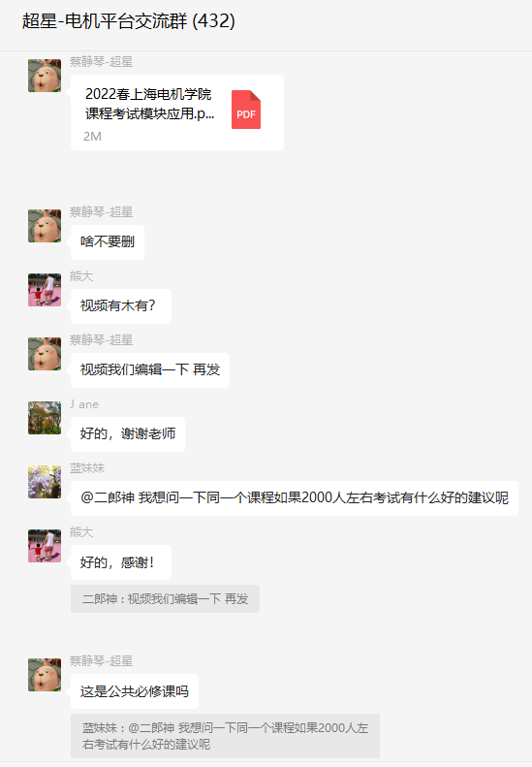Click the quoted reply 二郎神：视频我们编辑一下 再发
532x767 pixels.
click(166, 598)
